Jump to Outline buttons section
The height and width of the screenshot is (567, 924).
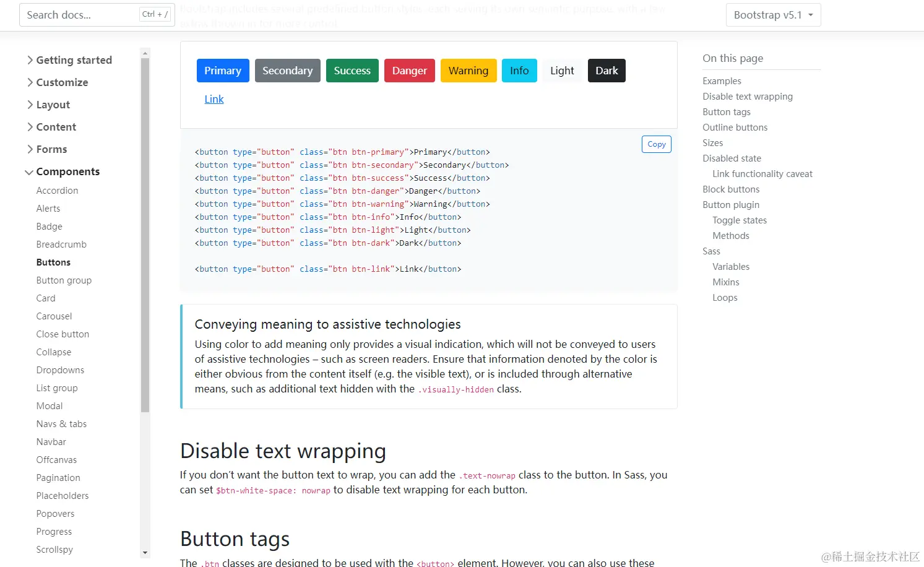tap(735, 128)
